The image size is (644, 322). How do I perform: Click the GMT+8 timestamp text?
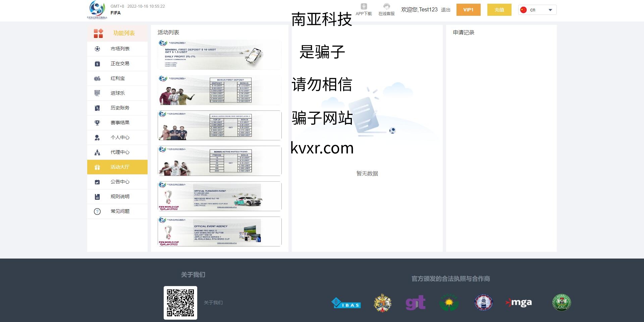[138, 6]
